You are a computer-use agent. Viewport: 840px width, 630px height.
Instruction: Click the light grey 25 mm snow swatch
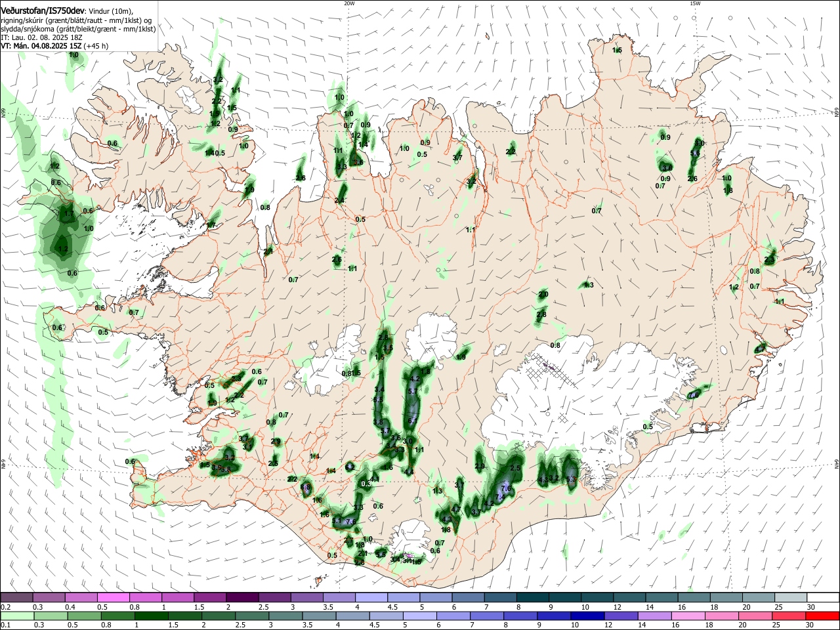791,597
